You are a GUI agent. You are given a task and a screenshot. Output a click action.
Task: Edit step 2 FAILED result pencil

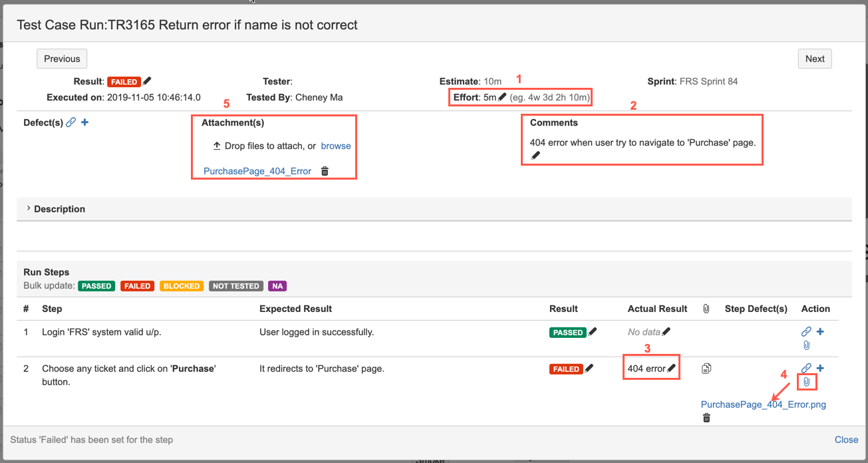point(589,368)
